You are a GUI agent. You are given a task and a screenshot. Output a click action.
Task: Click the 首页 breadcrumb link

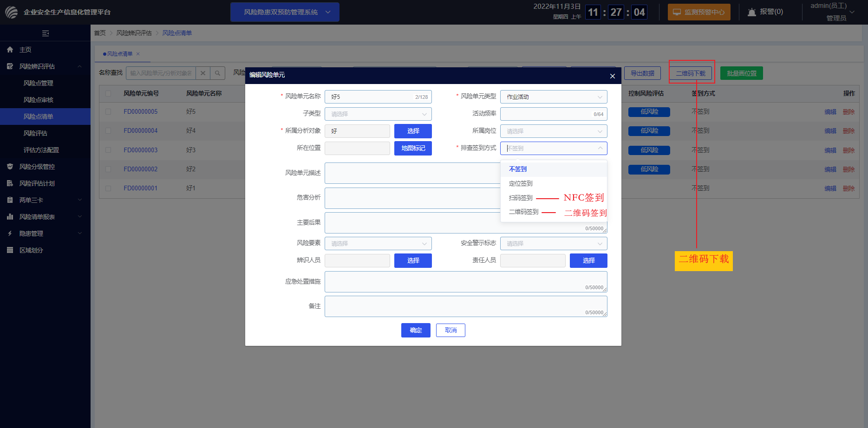100,33
